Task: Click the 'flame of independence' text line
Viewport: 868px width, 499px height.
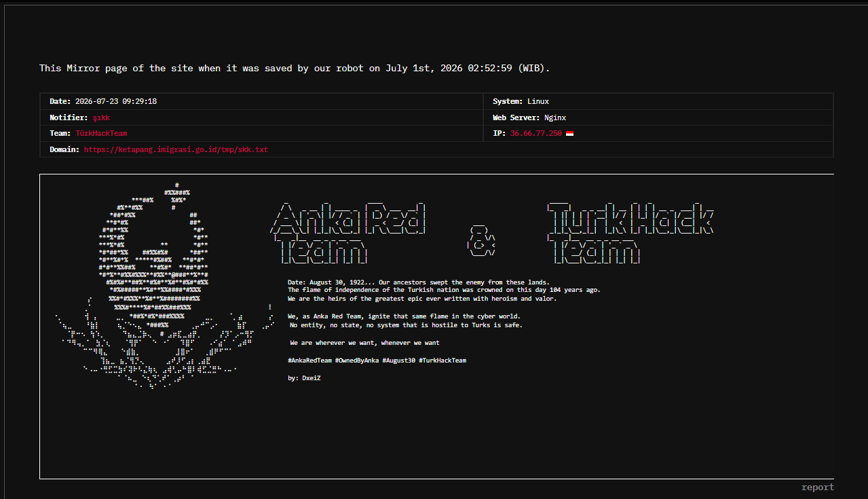Action: (444, 291)
